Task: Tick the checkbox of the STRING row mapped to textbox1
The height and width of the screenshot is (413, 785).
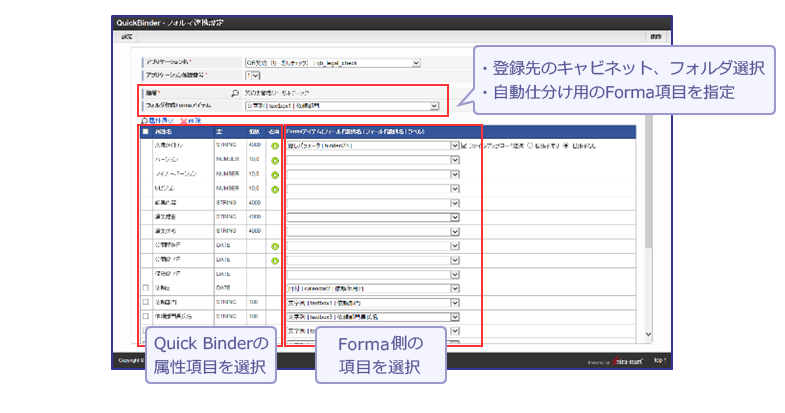Action: click(146, 302)
